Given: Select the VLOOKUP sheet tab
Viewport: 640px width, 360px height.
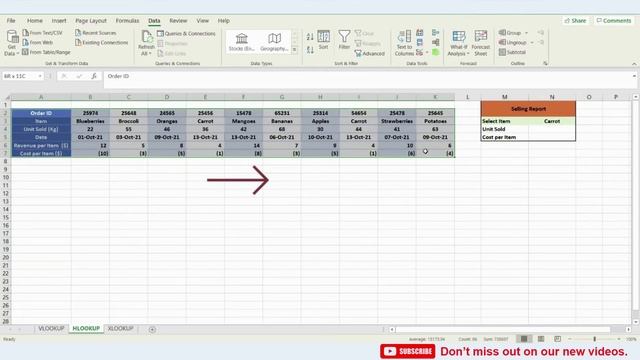Looking at the screenshot, I should coord(51,328).
